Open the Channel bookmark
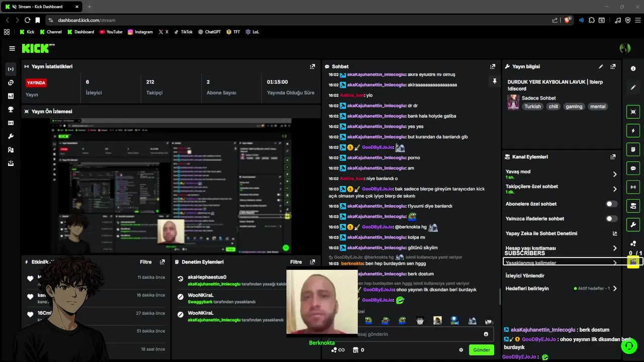Screen dimensions: 644x362 tap(51, 32)
